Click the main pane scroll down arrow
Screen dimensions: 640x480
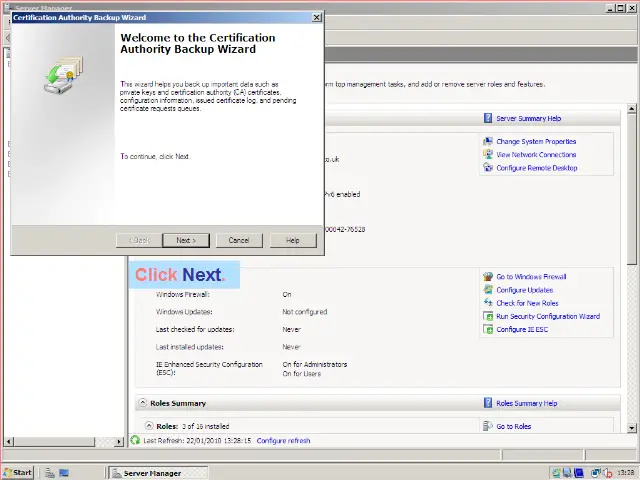pos(631,428)
